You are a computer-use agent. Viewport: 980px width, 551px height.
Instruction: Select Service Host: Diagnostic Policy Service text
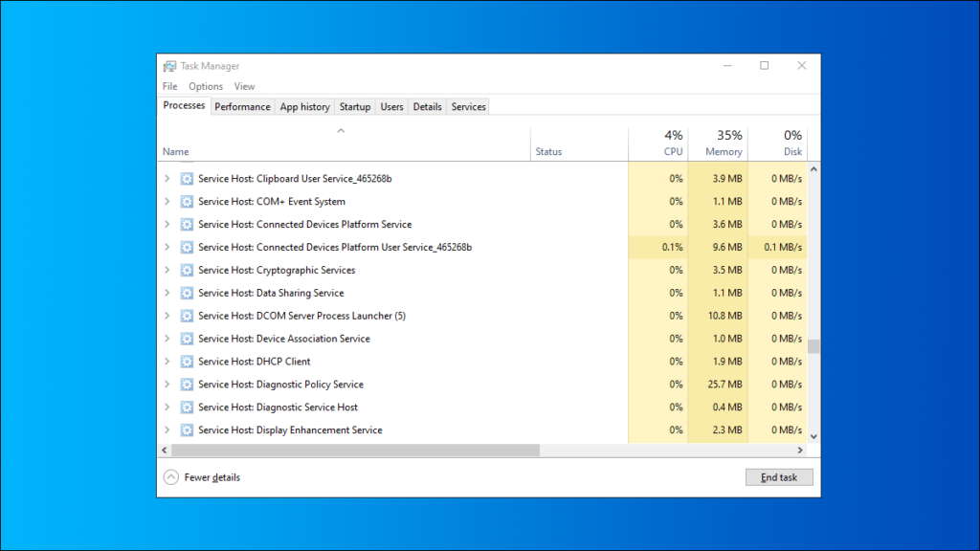(x=280, y=385)
